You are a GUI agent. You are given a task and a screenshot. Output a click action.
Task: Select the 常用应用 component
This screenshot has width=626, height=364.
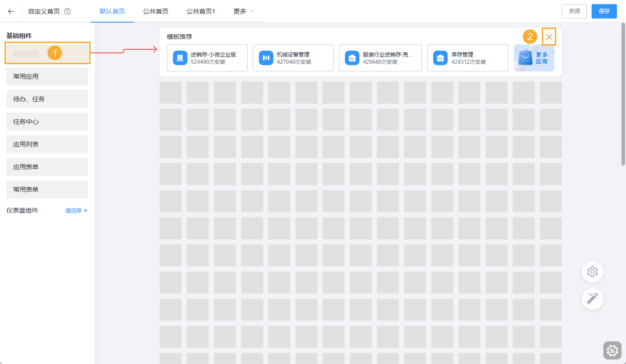pyautogui.click(x=47, y=76)
